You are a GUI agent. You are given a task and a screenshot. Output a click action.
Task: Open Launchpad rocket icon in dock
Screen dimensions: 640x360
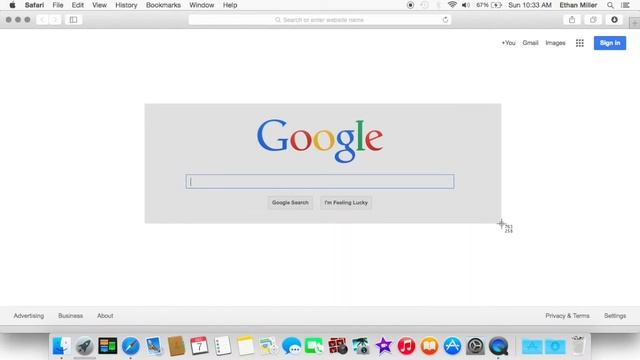point(84,346)
